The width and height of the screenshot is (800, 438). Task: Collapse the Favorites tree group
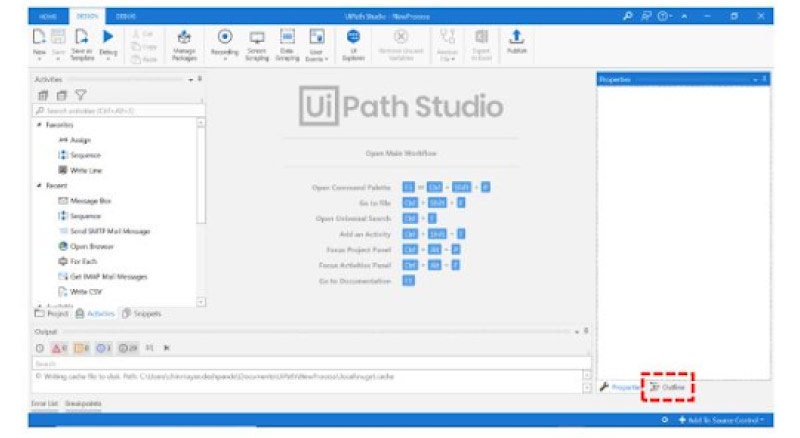pos(39,125)
